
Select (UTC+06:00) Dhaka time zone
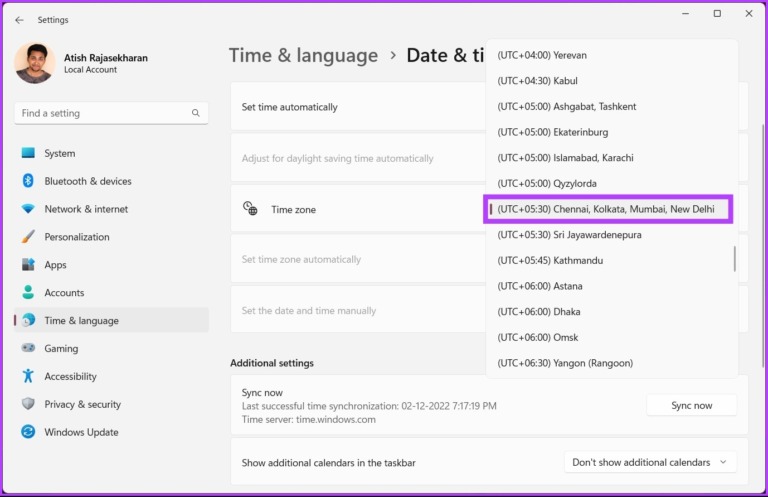(611, 311)
